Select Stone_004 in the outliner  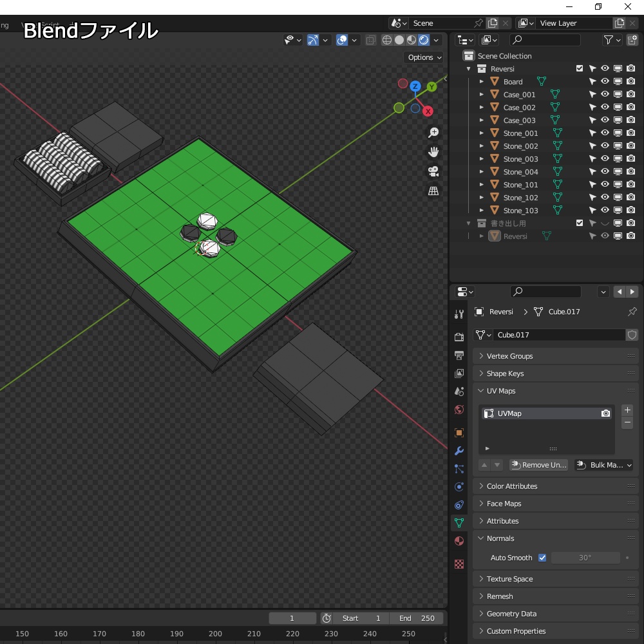(520, 172)
